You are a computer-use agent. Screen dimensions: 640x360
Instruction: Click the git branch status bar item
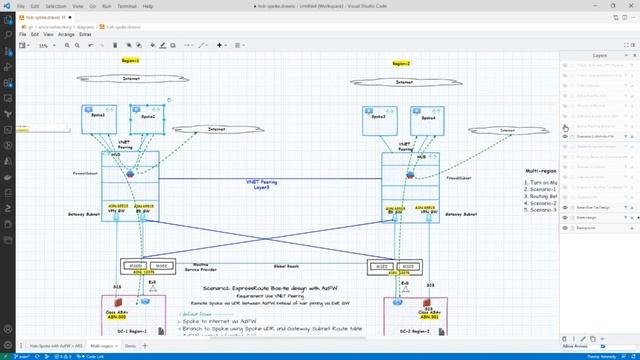[x=22, y=356]
